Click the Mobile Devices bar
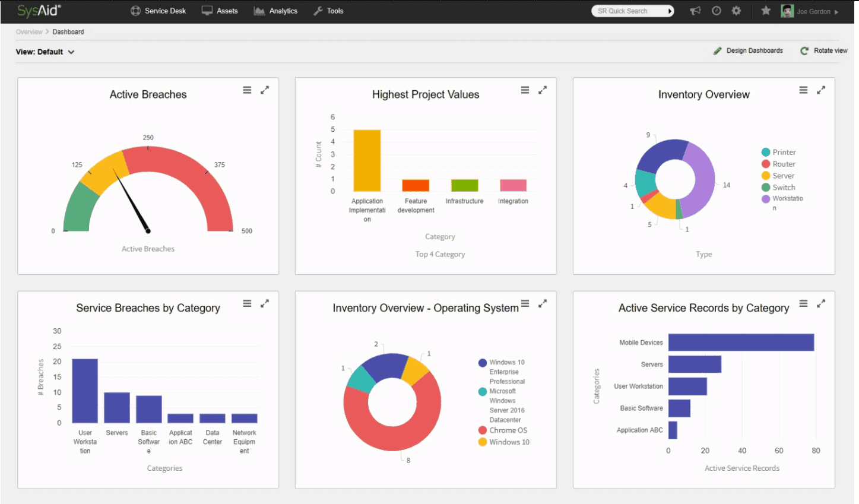Image resolution: width=859 pixels, height=504 pixels. (741, 343)
